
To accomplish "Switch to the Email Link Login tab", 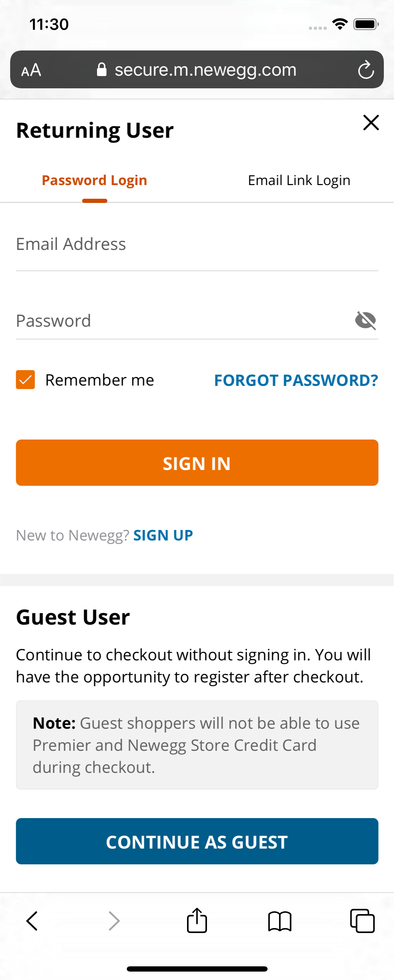I will coord(299,180).
